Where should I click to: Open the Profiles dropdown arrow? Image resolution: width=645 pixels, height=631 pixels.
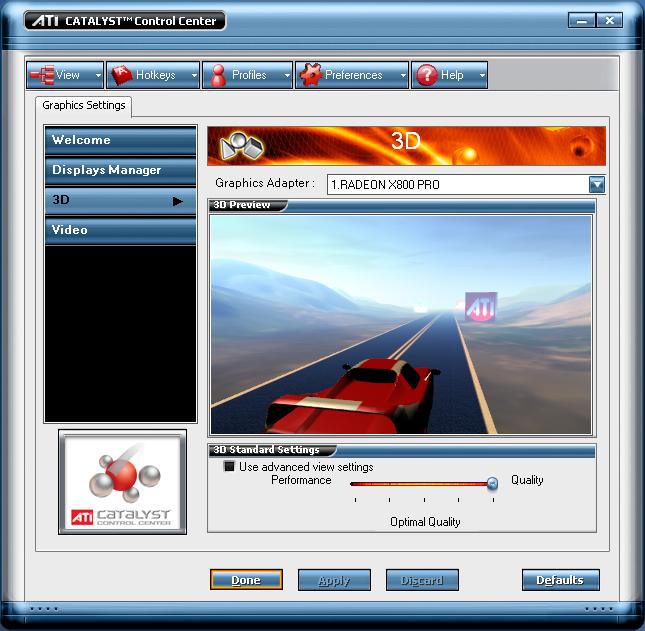click(287, 75)
